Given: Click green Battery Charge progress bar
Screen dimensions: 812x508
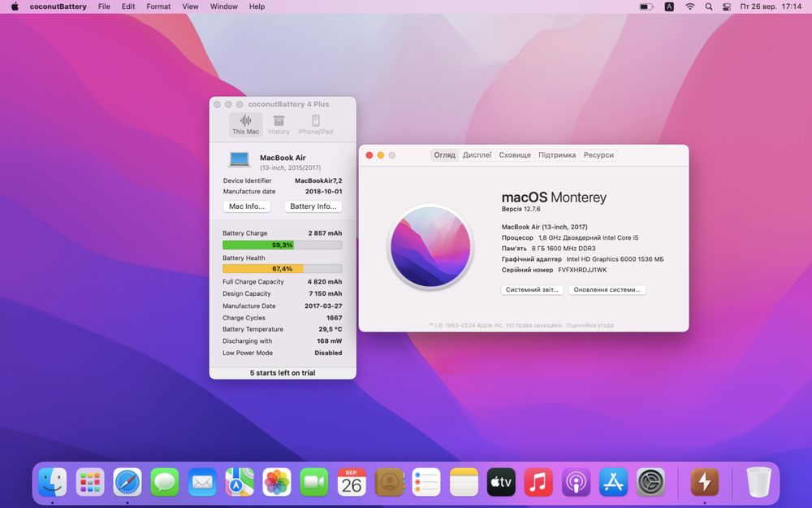Looking at the screenshot, I should pyautogui.click(x=283, y=245).
